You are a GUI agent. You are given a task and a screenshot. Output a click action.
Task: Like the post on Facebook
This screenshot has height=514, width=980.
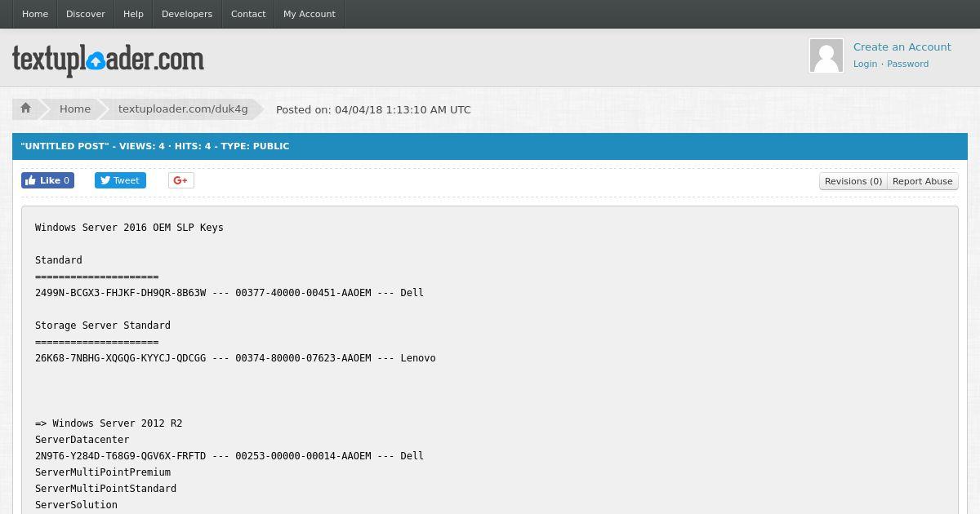[x=47, y=180]
